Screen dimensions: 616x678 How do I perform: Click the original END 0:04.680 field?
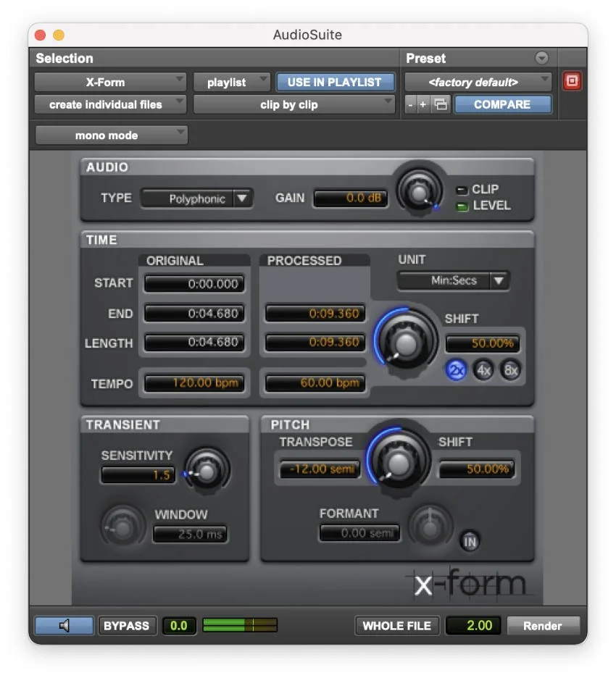194,314
